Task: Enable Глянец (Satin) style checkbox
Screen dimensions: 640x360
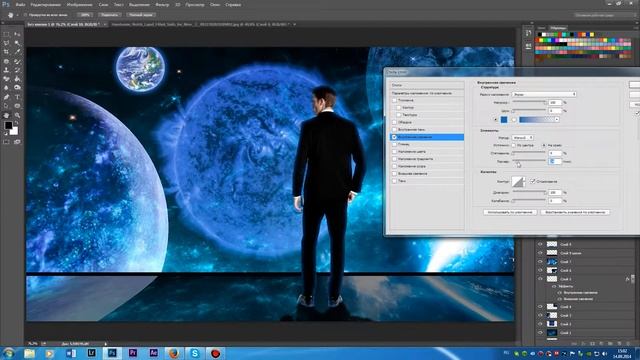Action: 394,144
